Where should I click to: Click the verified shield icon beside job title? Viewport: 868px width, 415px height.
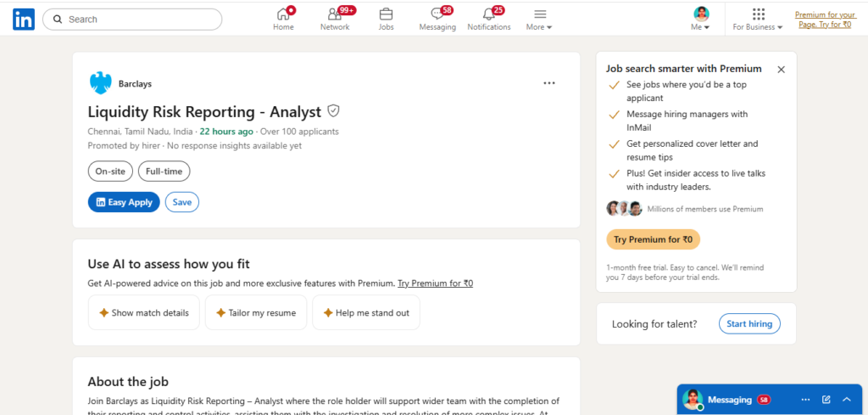click(332, 111)
